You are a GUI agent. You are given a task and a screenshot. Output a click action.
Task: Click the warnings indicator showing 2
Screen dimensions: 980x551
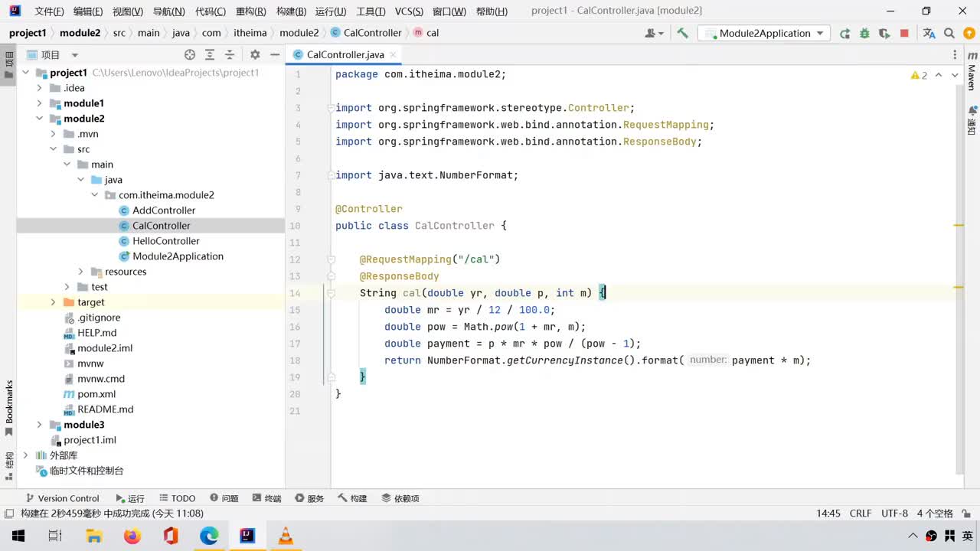pos(919,75)
